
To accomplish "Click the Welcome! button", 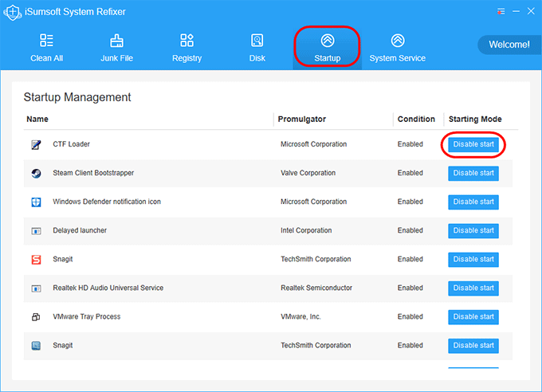I will point(509,45).
